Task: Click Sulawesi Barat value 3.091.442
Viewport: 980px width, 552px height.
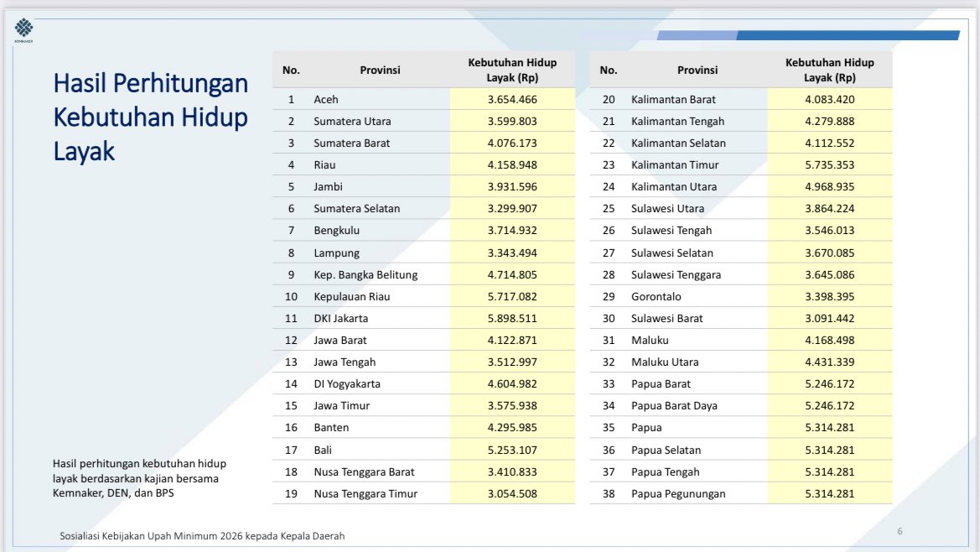Action: pos(829,319)
